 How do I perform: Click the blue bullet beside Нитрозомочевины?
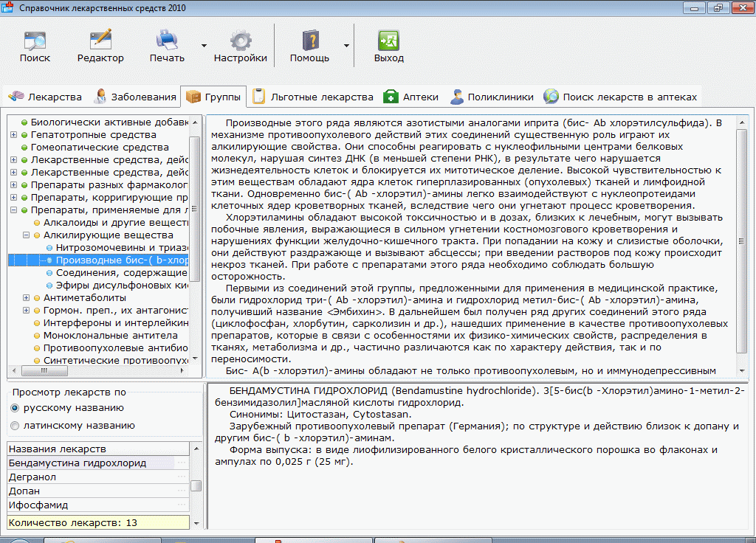point(49,248)
